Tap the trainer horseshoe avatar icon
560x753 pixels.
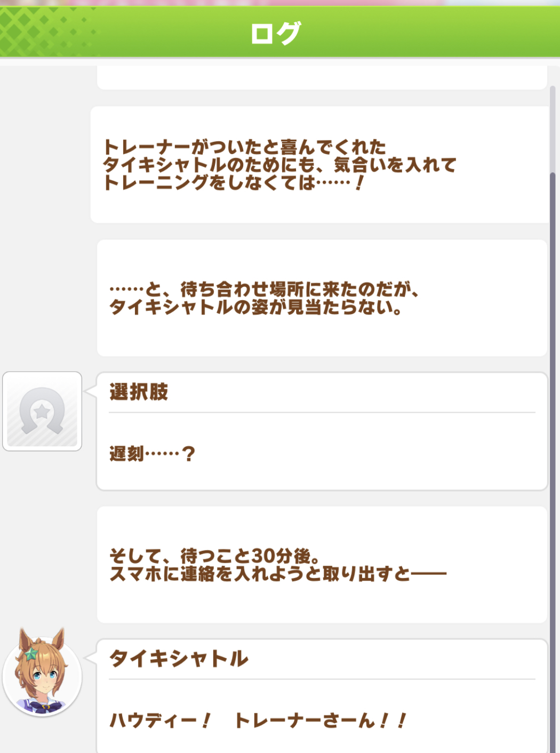pos(42,411)
